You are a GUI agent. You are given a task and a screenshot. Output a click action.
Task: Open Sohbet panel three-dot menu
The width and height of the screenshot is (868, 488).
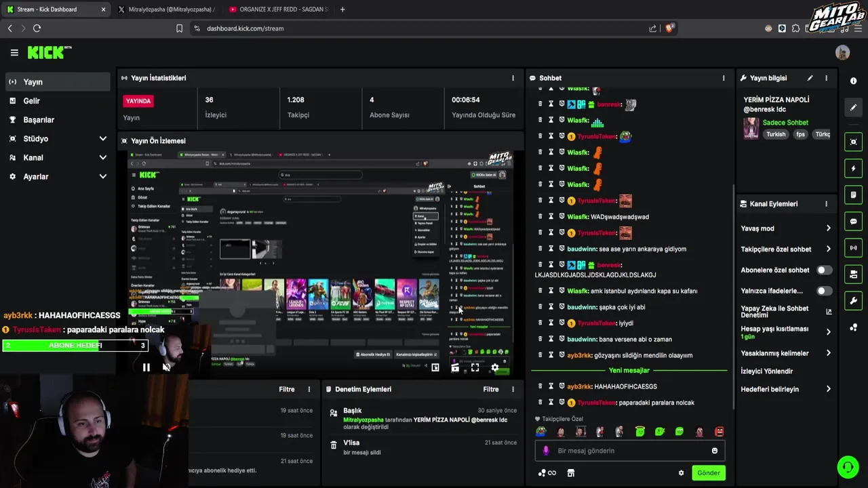point(724,78)
